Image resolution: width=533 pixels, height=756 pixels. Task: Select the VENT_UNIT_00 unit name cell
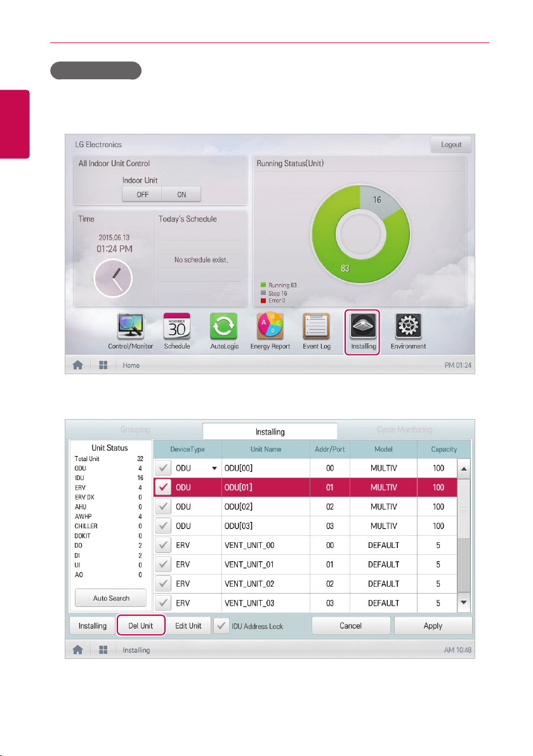coord(266,545)
